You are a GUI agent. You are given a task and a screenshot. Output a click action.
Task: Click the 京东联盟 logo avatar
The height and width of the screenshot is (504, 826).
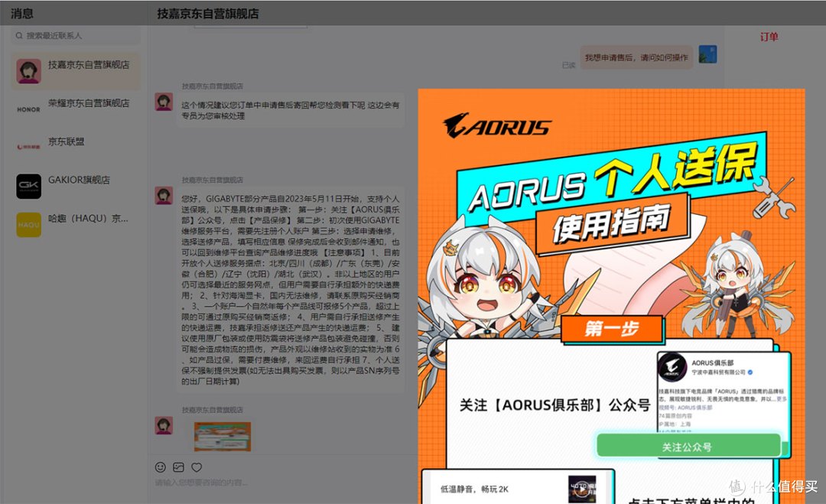click(x=28, y=147)
